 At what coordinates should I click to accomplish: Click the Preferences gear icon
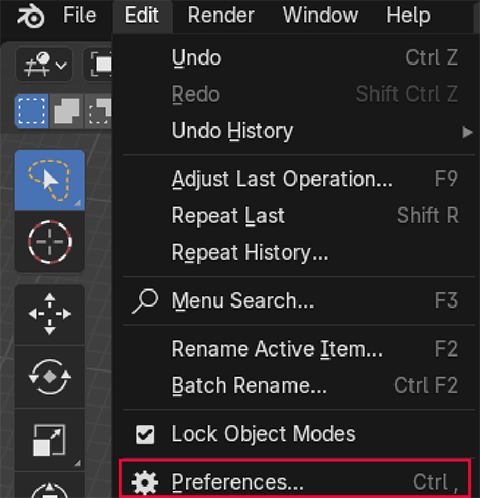(x=145, y=482)
